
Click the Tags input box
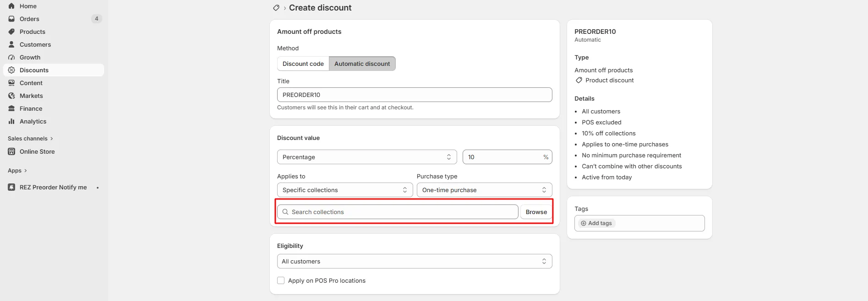pos(639,223)
